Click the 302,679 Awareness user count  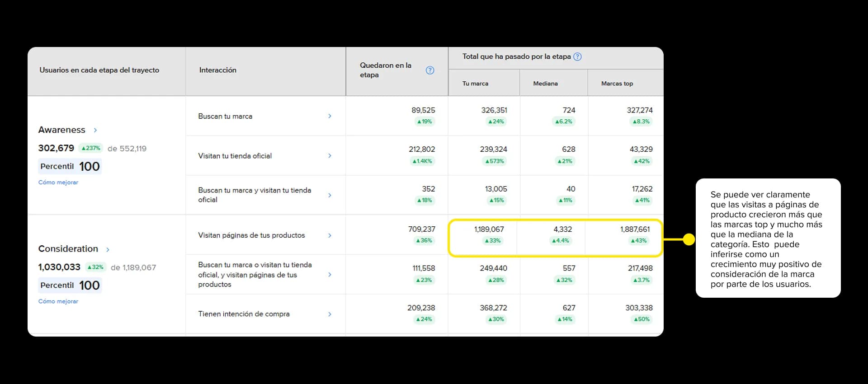coord(56,148)
